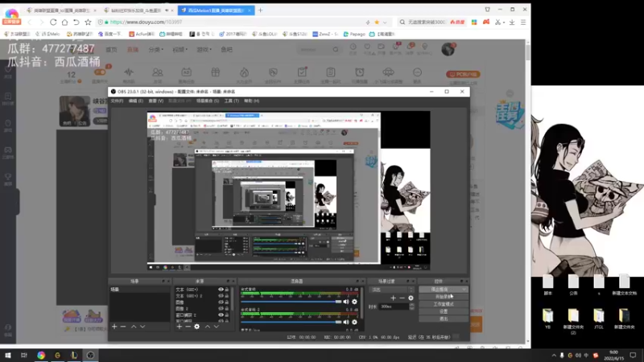
Task: Open transition properties gear icon
Action: [411, 298]
